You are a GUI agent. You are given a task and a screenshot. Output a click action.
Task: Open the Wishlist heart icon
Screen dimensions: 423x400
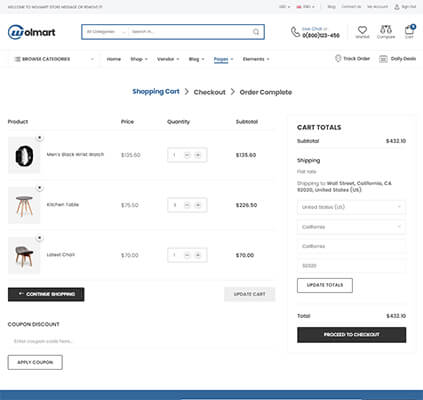362,30
